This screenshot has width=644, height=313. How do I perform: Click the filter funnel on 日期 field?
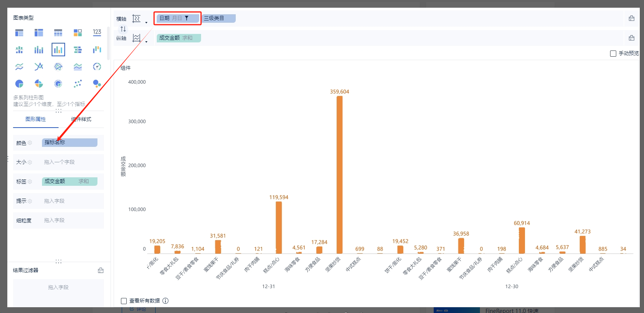coord(187,18)
